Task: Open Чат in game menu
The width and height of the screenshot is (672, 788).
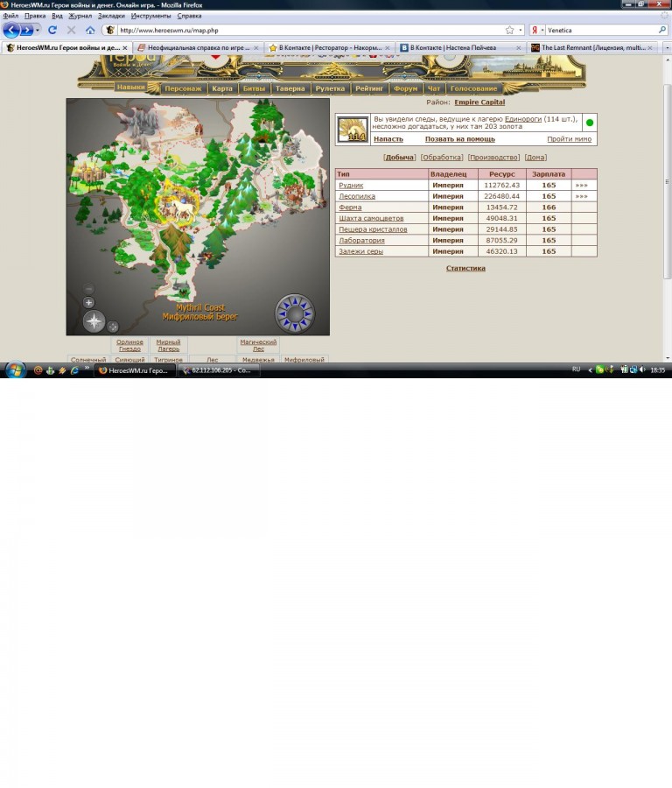Action: point(434,88)
